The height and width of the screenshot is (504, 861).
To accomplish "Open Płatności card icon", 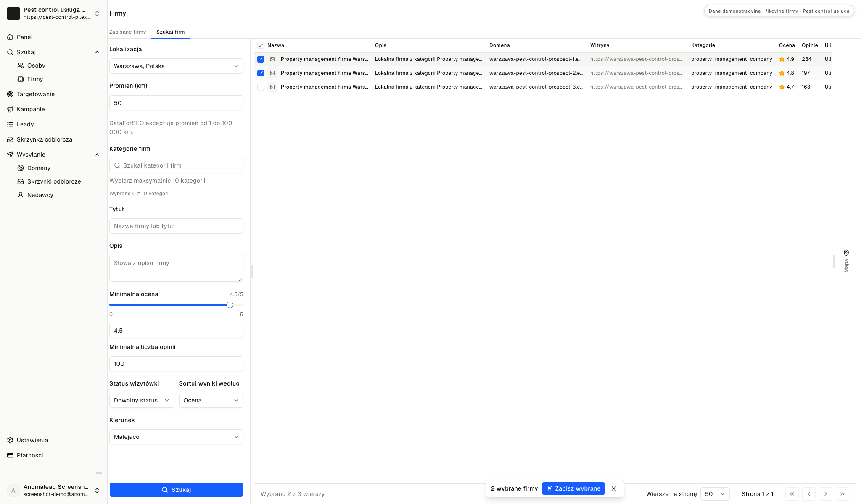I will coord(10,455).
